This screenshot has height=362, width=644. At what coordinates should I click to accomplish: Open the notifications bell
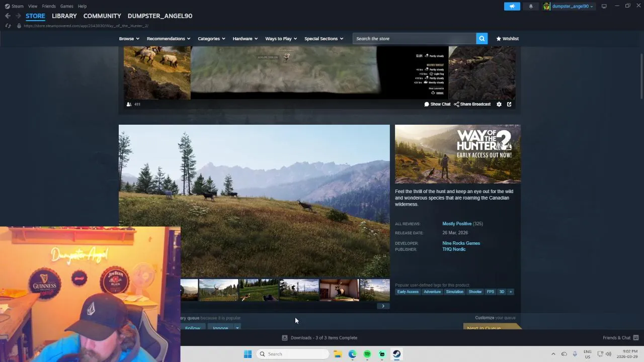(531, 6)
